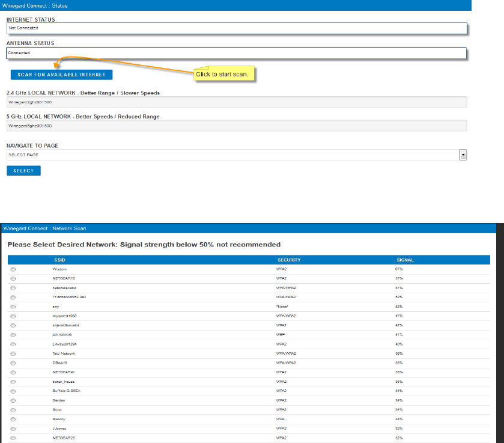
Task: Select the radio button for NETGEAR10
Action: pyautogui.click(x=13, y=279)
